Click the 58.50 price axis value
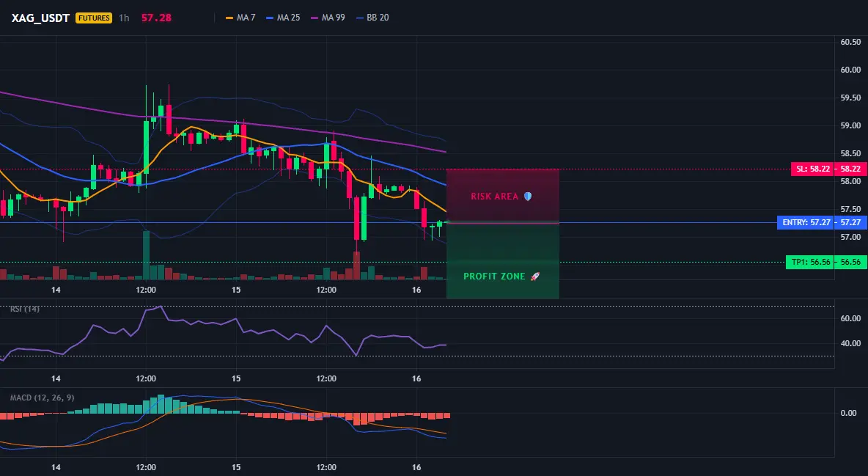Screen dimensions: 868x476 (x=850, y=153)
